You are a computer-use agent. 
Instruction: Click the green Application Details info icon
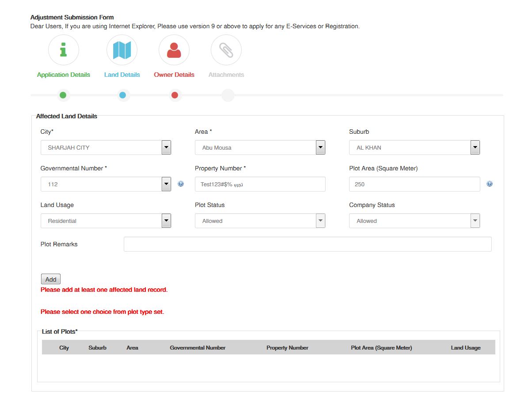pos(64,50)
